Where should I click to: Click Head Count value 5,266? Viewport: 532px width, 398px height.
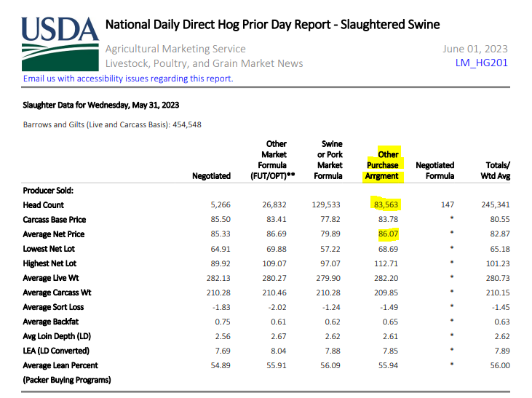click(x=221, y=204)
